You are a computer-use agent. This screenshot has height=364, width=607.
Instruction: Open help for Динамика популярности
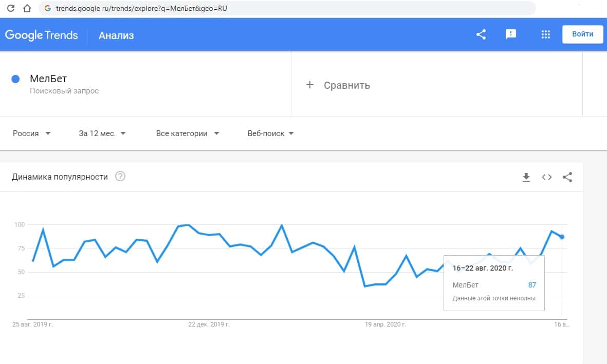click(x=120, y=177)
